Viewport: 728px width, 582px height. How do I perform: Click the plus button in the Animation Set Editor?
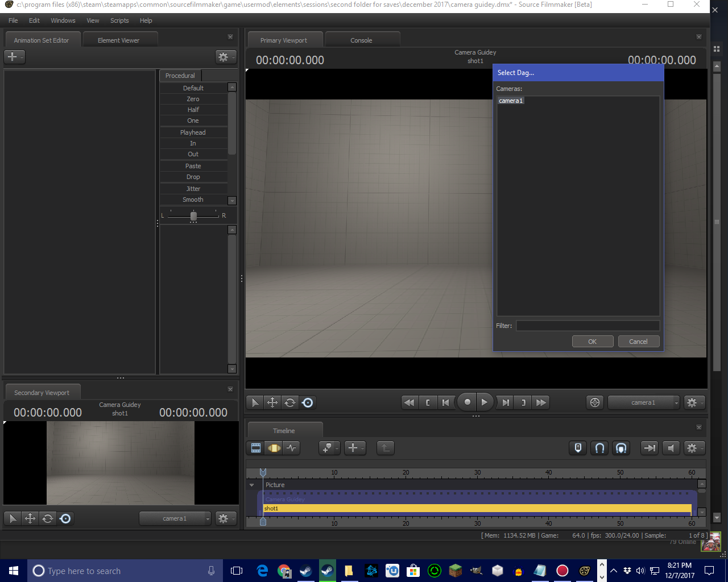click(x=13, y=57)
